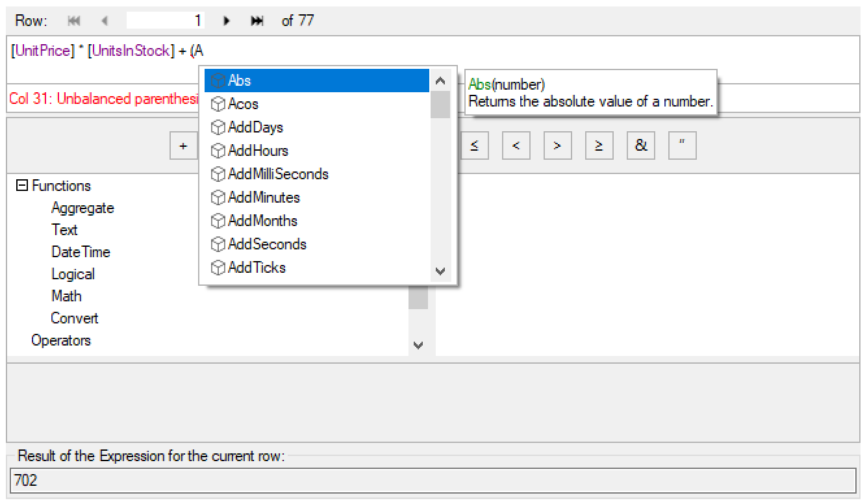The image size is (867, 504).
Task: Click the plus operator button
Action: 183,145
